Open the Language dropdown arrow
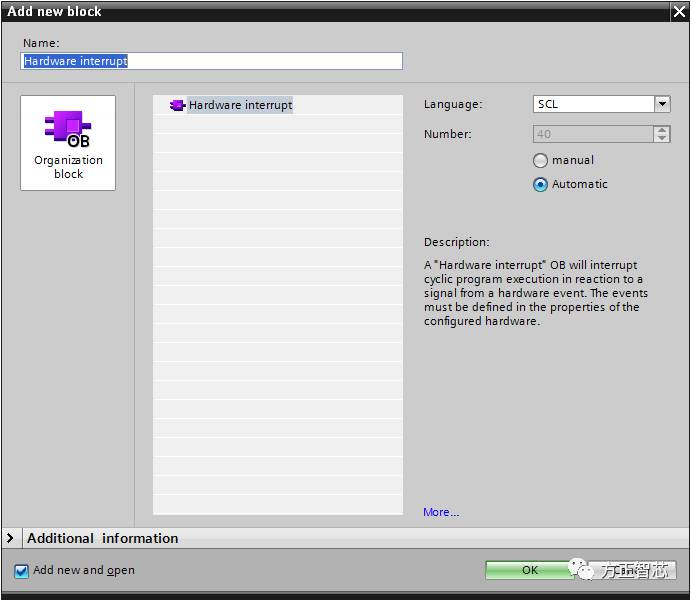The image size is (691, 601). point(662,104)
